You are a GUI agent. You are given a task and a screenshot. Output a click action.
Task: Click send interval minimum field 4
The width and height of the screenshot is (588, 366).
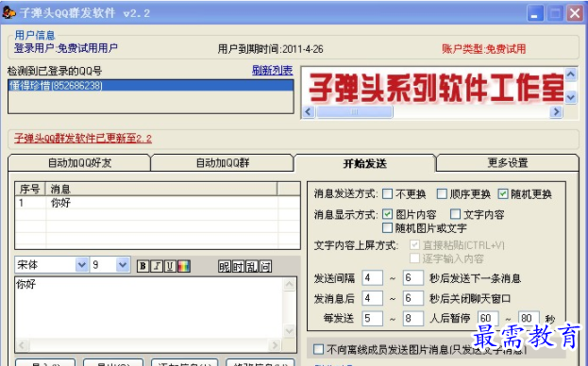(x=373, y=278)
